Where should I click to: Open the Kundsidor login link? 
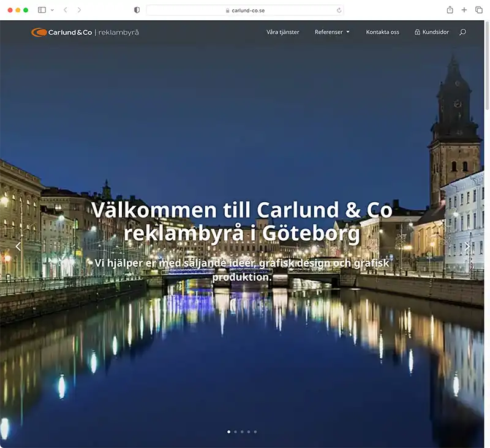point(432,32)
